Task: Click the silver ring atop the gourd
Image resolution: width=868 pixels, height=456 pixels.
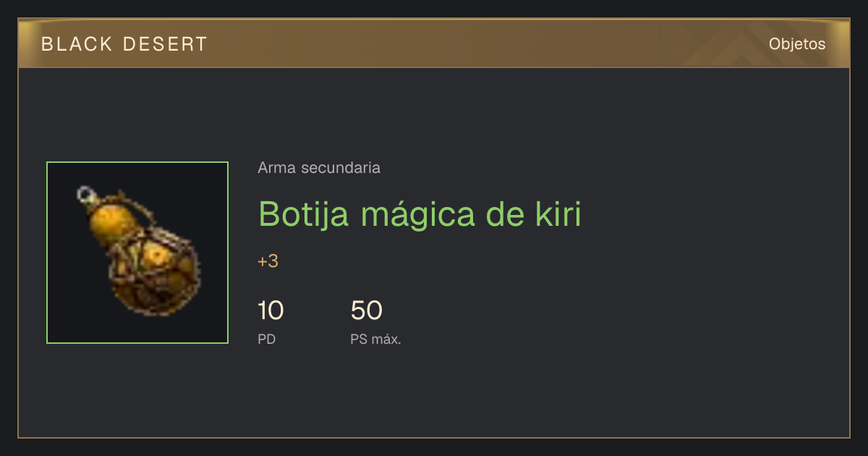Action: [87, 194]
